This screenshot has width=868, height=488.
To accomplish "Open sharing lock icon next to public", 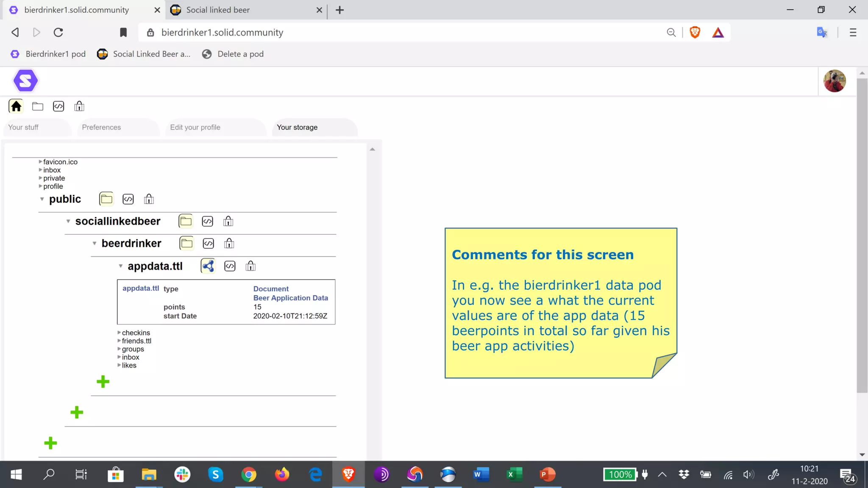I will coord(149,199).
